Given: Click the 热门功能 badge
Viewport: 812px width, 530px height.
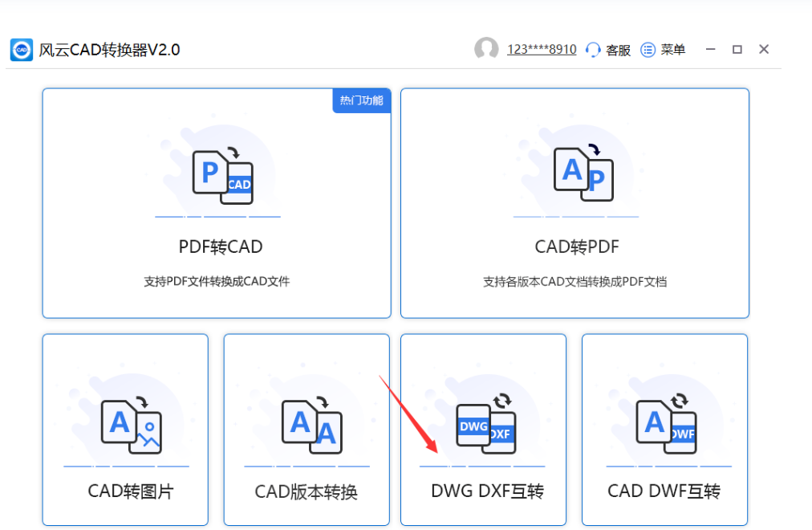Looking at the screenshot, I should [x=361, y=100].
